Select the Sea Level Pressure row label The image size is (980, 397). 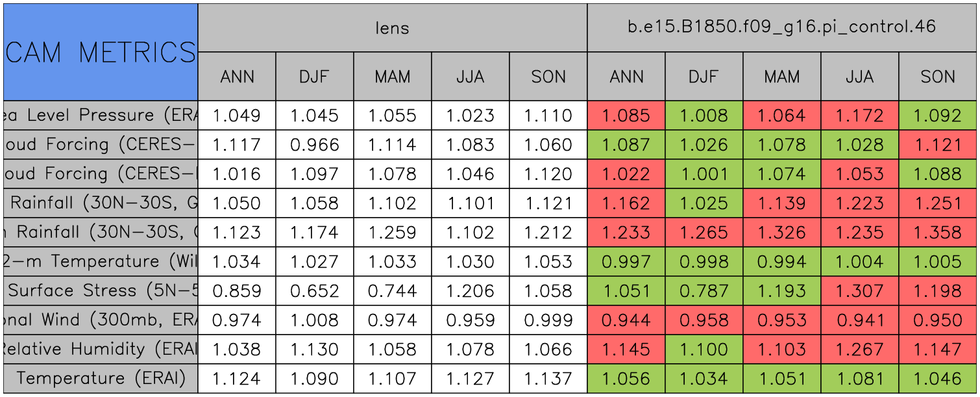100,116
